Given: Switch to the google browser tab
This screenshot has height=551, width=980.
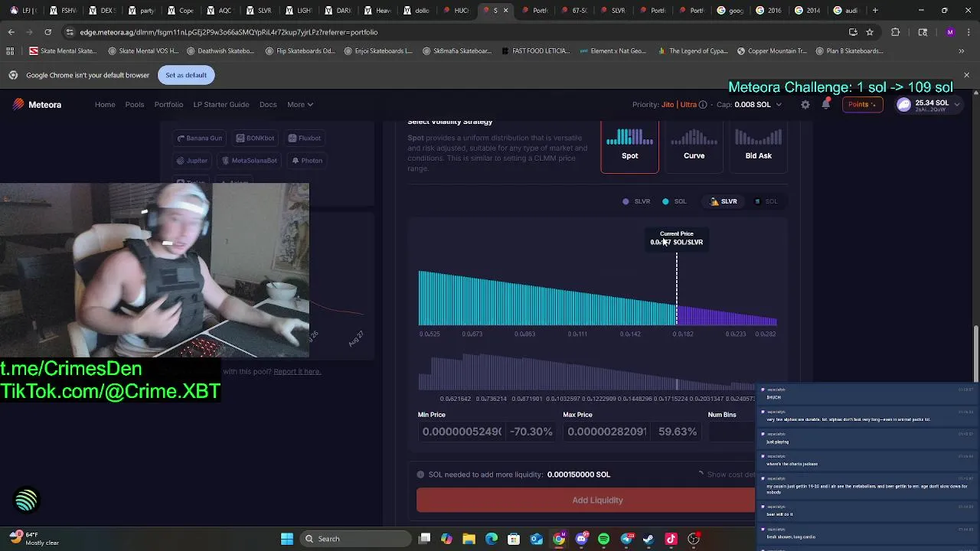Looking at the screenshot, I should click(730, 11).
